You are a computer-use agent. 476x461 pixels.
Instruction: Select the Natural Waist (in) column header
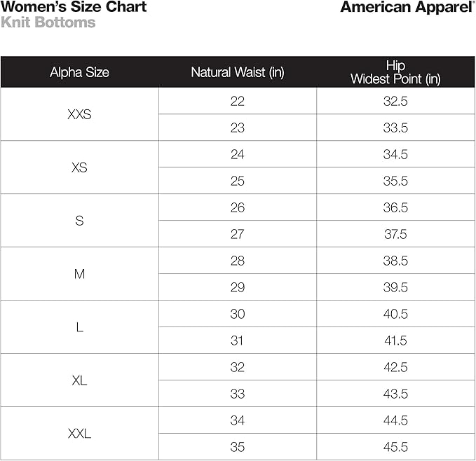[x=238, y=72]
